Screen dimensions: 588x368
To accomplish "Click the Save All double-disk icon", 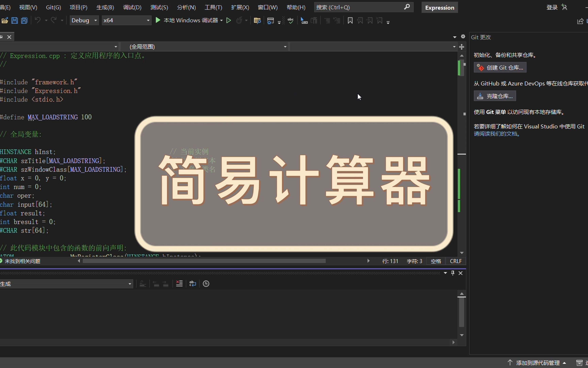I will [x=24, y=20].
